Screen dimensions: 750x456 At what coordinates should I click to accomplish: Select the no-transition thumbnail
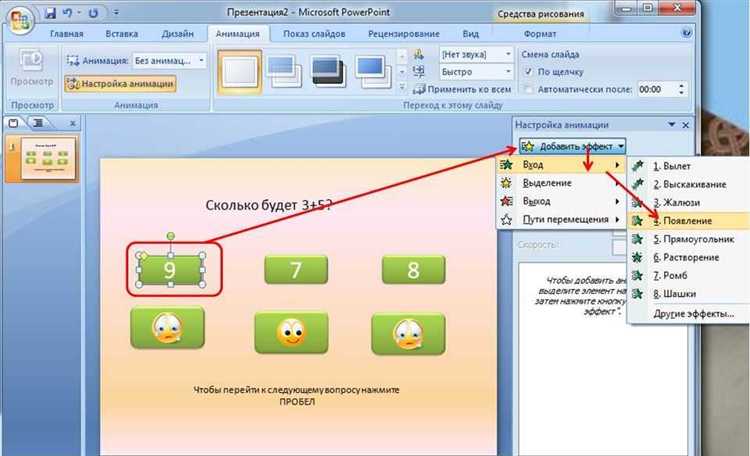tap(240, 71)
